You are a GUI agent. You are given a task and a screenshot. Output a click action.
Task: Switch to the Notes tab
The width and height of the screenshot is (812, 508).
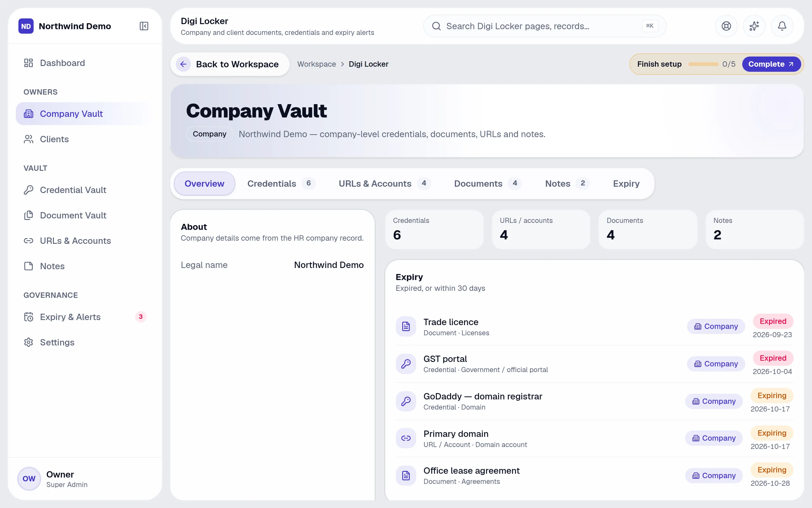[567, 184]
